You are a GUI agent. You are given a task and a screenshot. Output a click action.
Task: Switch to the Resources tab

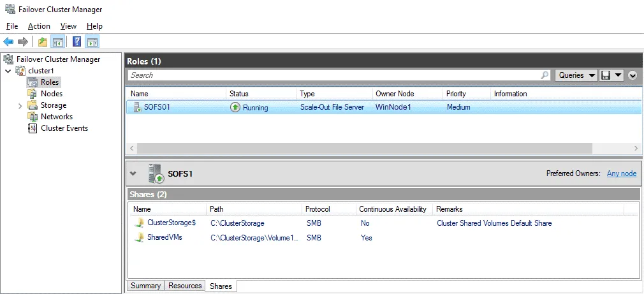click(x=185, y=286)
